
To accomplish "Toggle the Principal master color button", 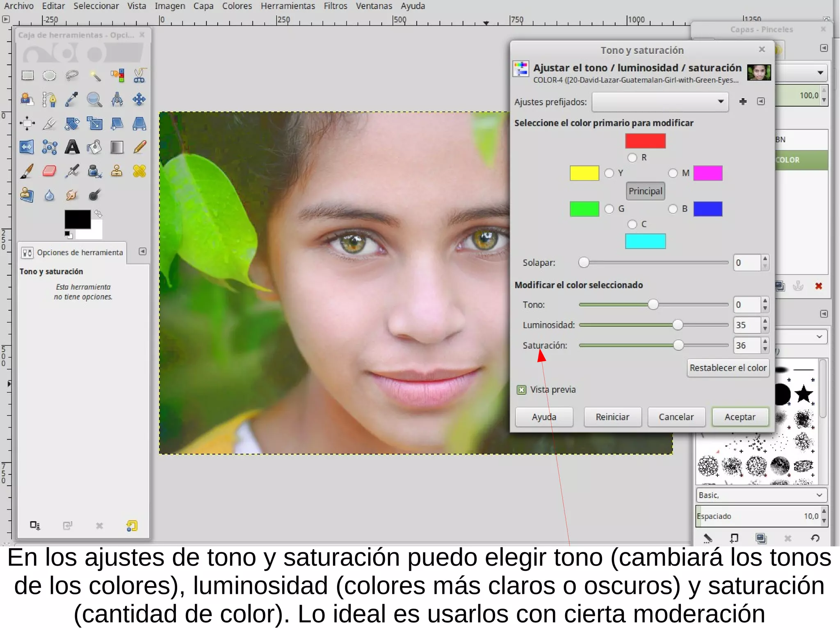I will pos(646,191).
